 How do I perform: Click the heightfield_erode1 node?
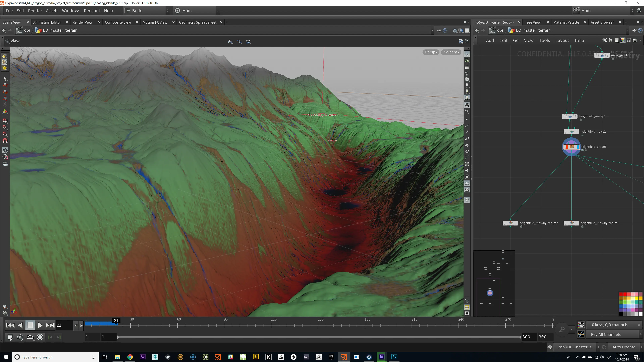(571, 147)
